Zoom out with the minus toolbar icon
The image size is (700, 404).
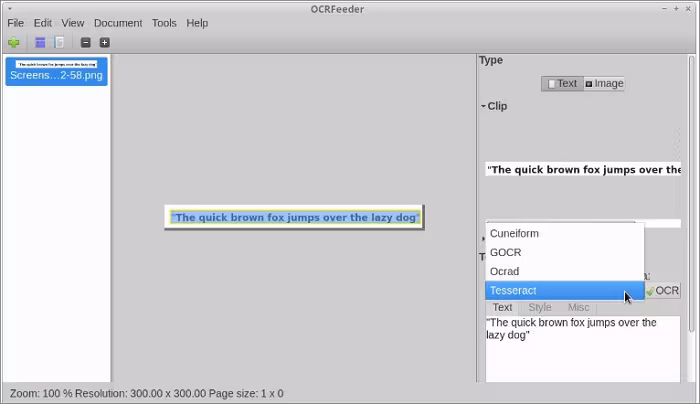pyautogui.click(x=86, y=42)
